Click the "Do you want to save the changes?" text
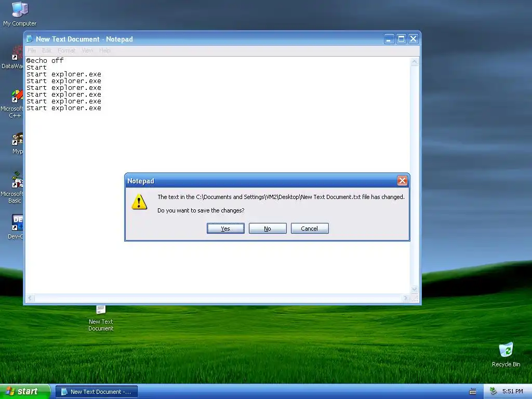 click(x=201, y=210)
